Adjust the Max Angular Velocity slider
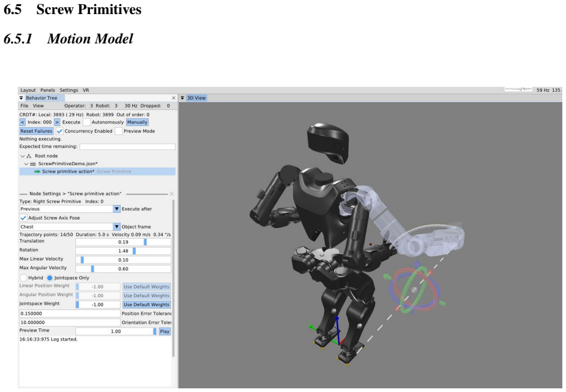This screenshot has width=566, height=392. point(123,269)
